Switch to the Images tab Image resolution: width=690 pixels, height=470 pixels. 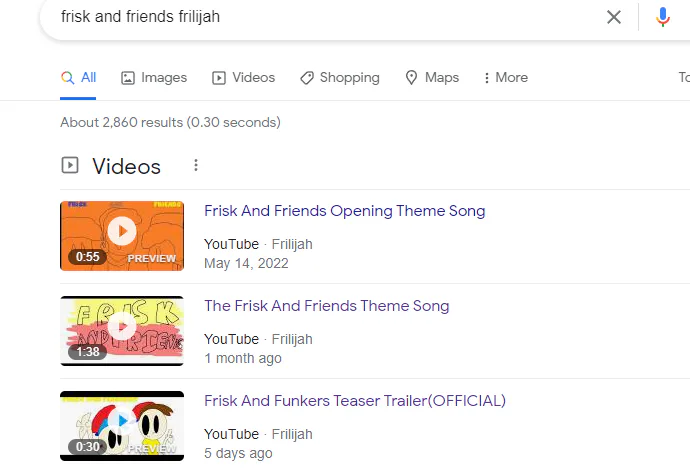point(154,78)
